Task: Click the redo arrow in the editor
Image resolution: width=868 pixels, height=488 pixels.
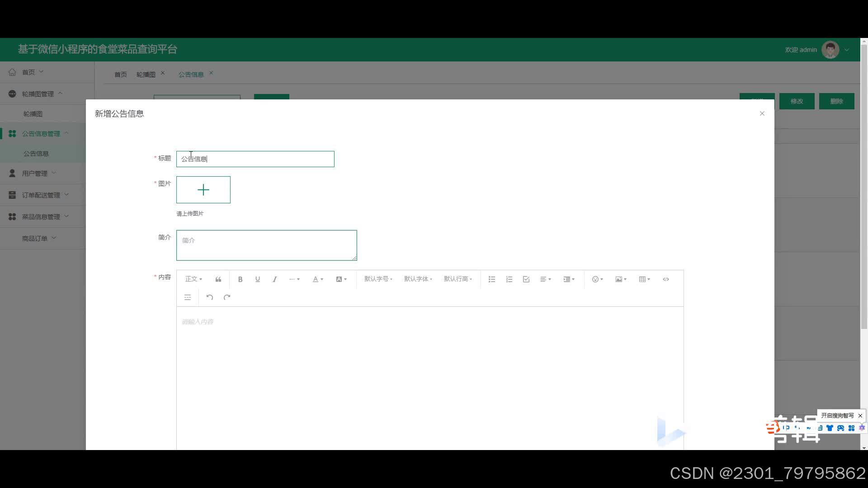Action: pos(227,297)
